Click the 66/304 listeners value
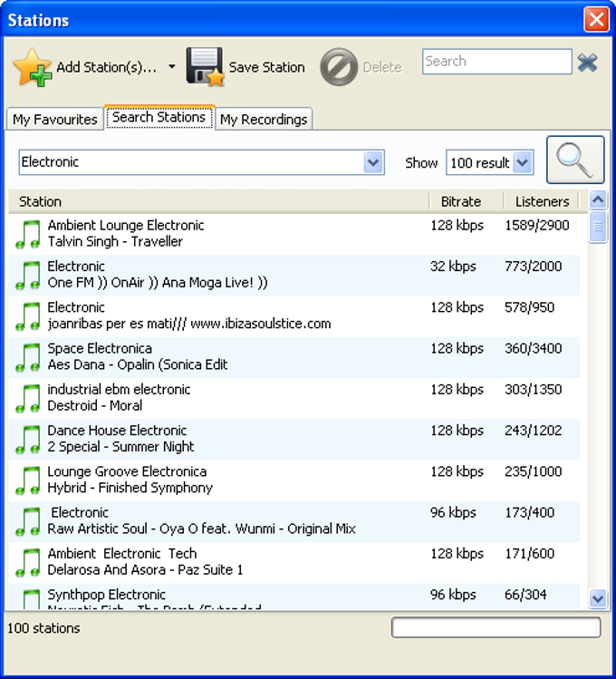This screenshot has width=616, height=679. tap(525, 595)
